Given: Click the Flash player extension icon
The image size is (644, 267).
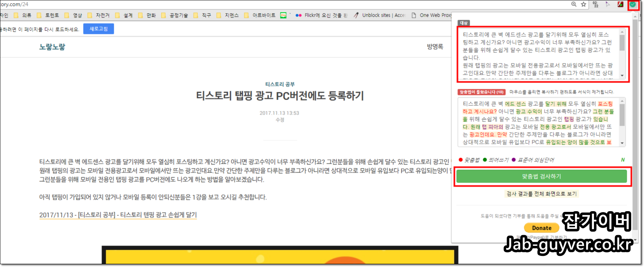Looking at the screenshot, I should click(x=621, y=4).
